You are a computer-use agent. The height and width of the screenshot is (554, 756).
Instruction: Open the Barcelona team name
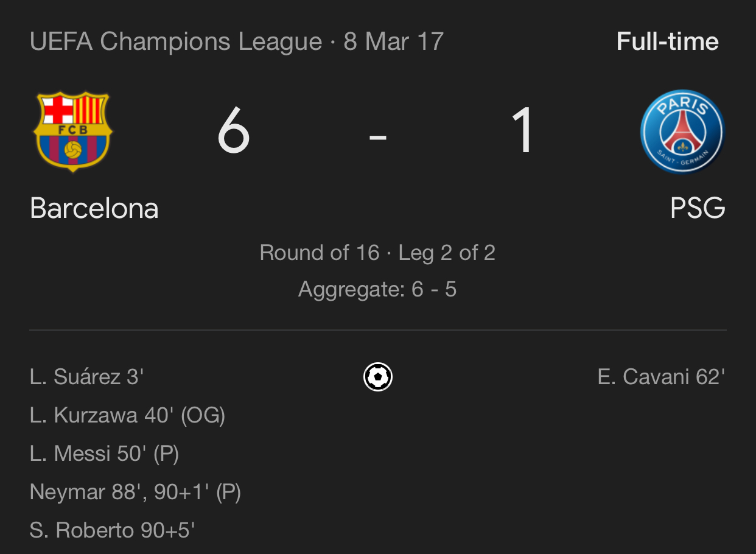94,209
